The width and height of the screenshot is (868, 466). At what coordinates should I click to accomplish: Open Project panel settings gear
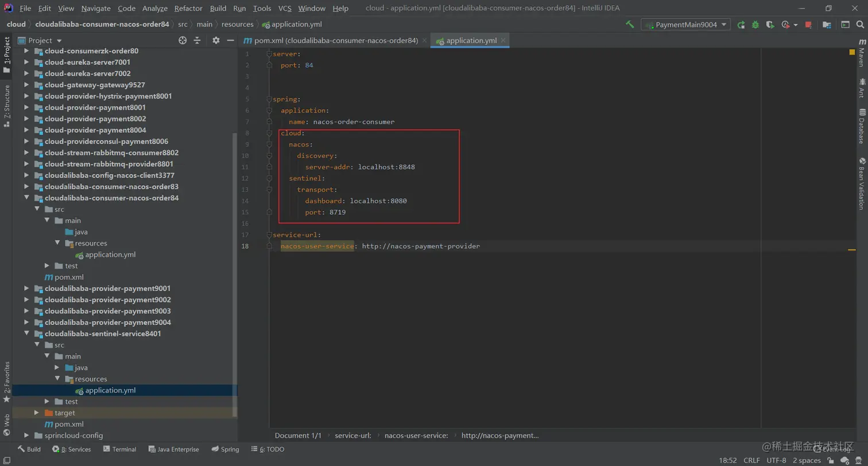tap(216, 40)
